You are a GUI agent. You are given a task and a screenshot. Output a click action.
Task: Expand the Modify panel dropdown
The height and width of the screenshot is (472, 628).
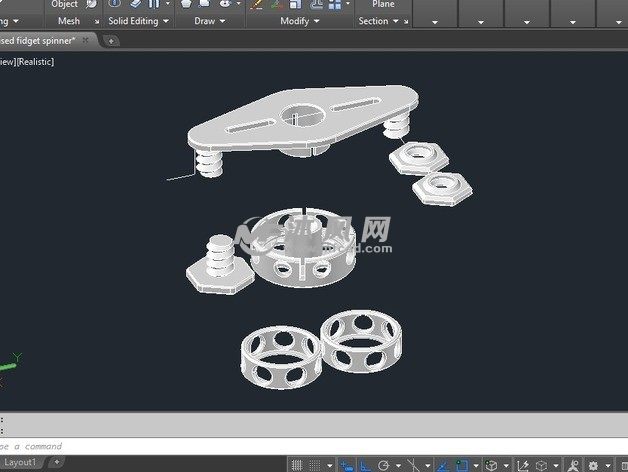pyautogui.click(x=316, y=21)
